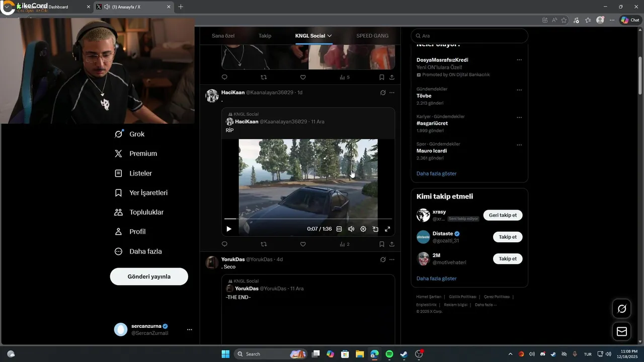This screenshot has height=362, width=644.
Task: Open the Tövbe trending topic
Action: tap(424, 96)
